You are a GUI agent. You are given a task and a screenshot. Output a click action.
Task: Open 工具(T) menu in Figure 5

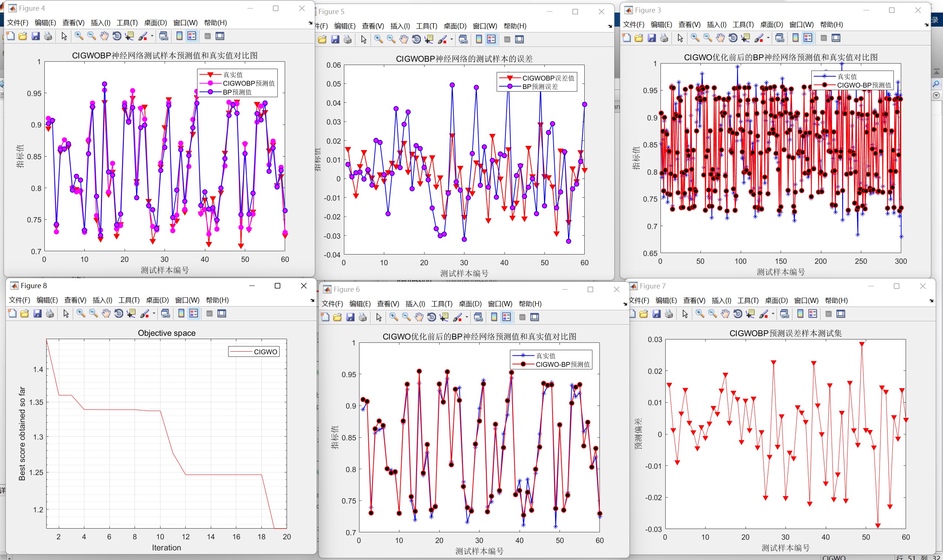426,26
